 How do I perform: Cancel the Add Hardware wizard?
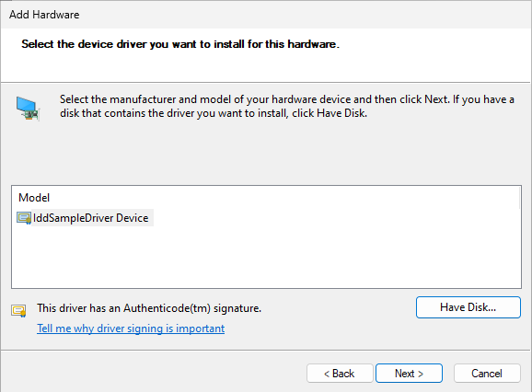pos(487,374)
